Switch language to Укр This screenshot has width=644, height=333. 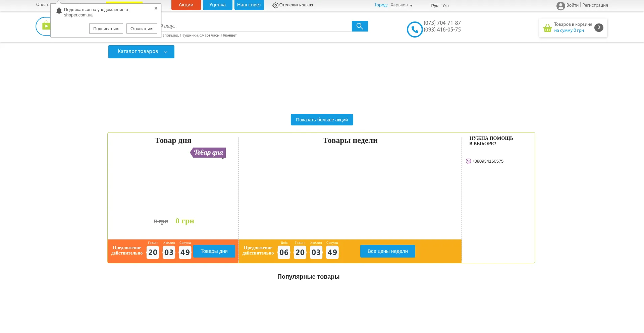pyautogui.click(x=445, y=6)
